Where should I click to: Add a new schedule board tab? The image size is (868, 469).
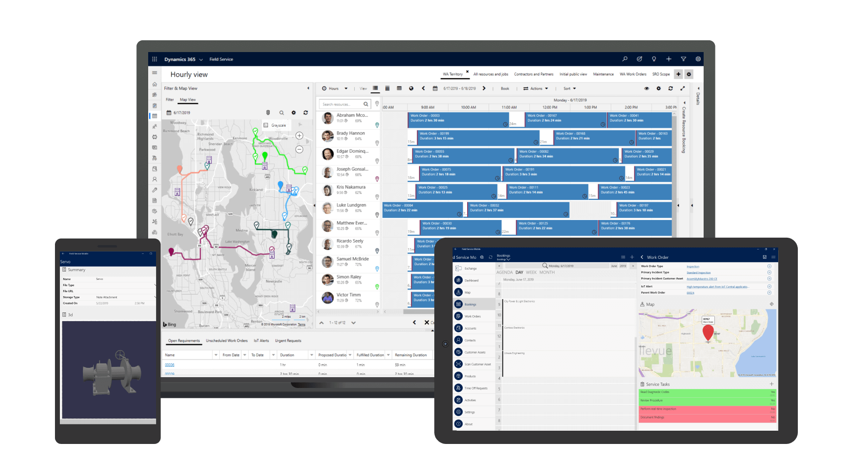[679, 74]
